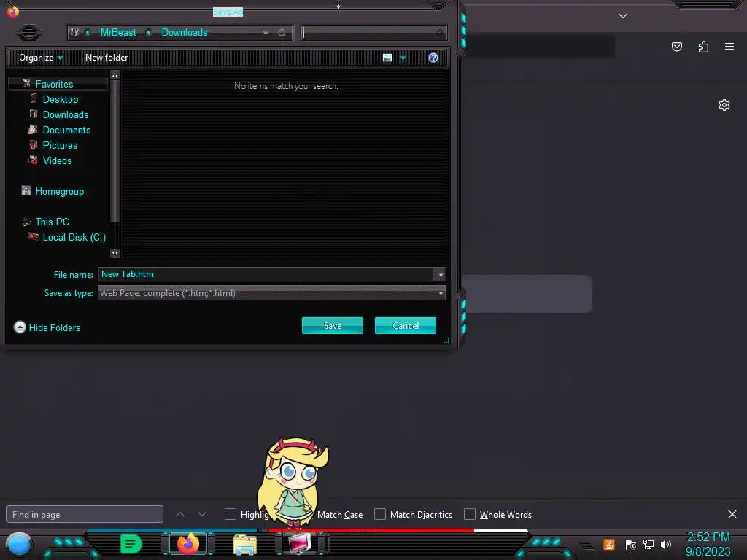The image size is (747, 560).
Task: Open Firefox extensions puzzle icon
Action: click(x=703, y=47)
